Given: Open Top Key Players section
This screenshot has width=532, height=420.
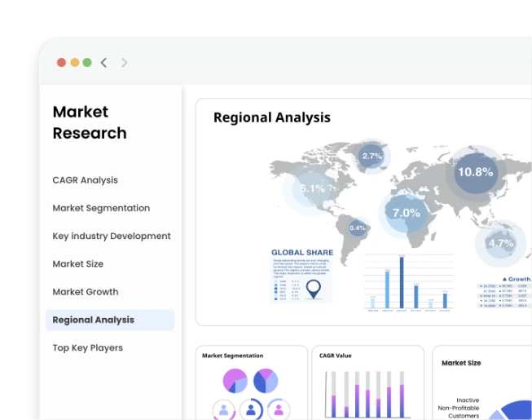Looking at the screenshot, I should pyautogui.click(x=87, y=348).
